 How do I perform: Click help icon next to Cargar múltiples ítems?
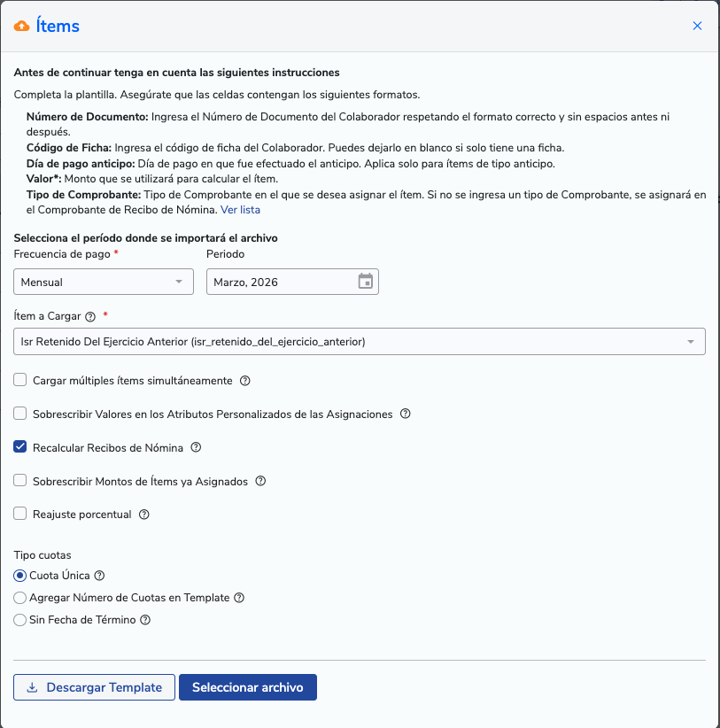pos(245,381)
